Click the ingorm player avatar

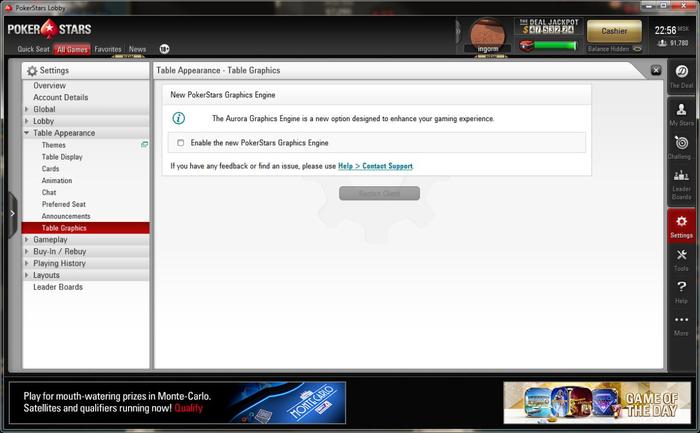coord(488,33)
